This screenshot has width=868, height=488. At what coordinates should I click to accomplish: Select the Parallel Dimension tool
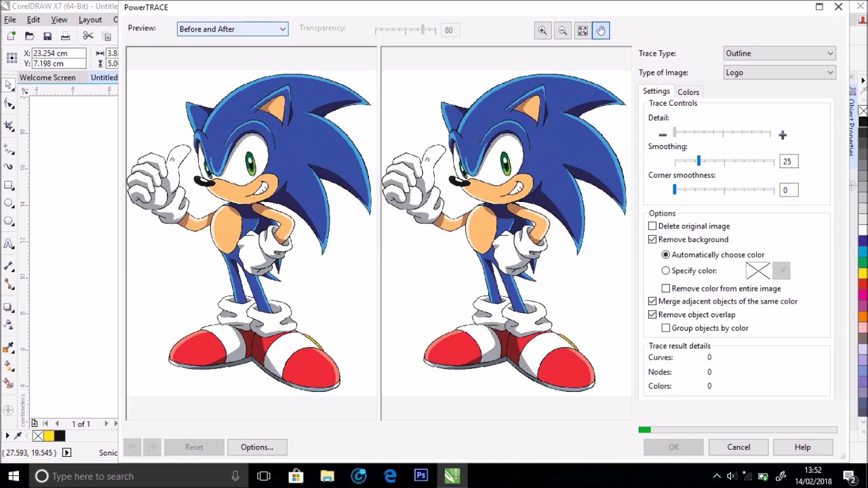9,266
